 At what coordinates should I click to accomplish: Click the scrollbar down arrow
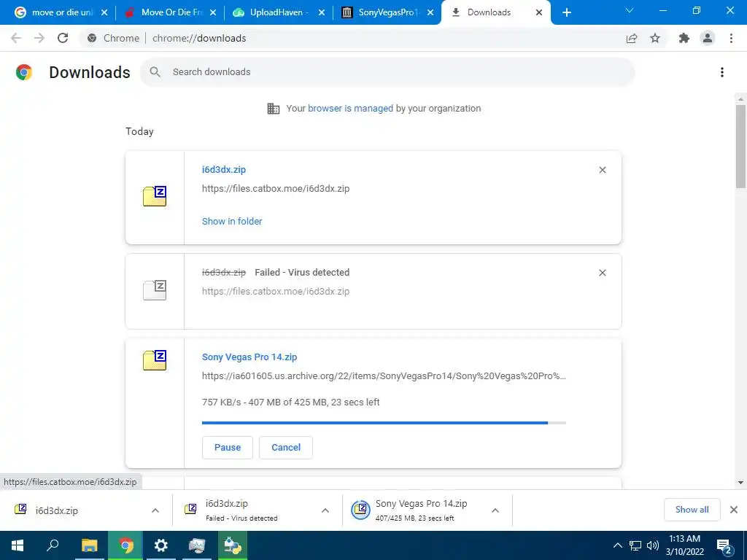740,483
